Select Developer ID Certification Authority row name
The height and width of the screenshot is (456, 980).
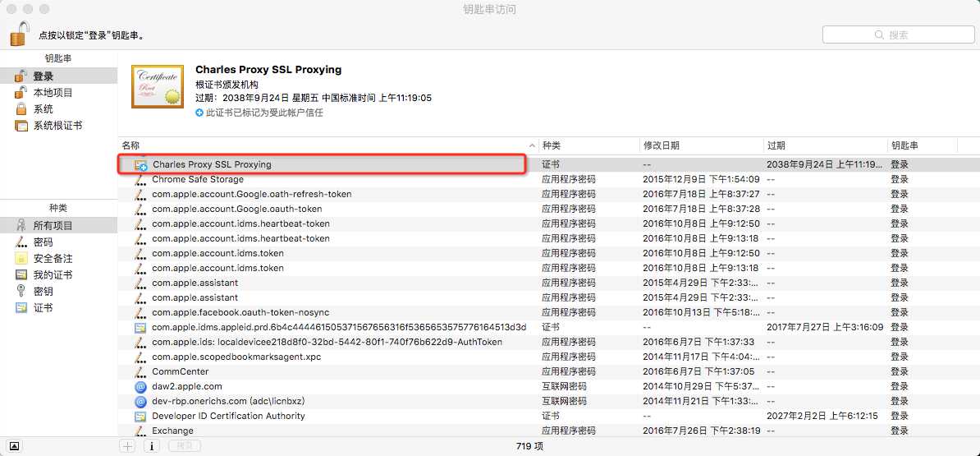click(x=228, y=416)
